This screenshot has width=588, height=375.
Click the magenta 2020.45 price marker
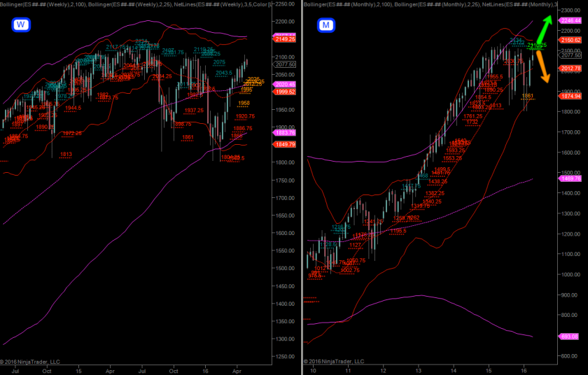click(285, 85)
